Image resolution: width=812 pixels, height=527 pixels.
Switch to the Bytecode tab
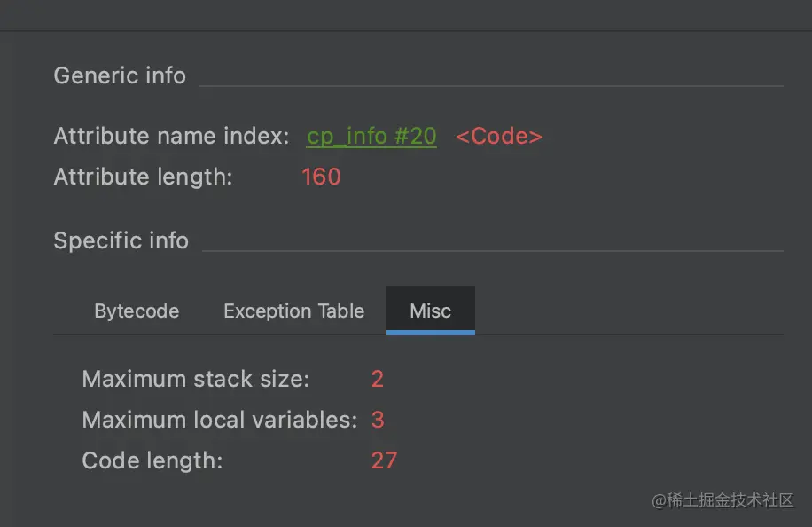coord(137,311)
